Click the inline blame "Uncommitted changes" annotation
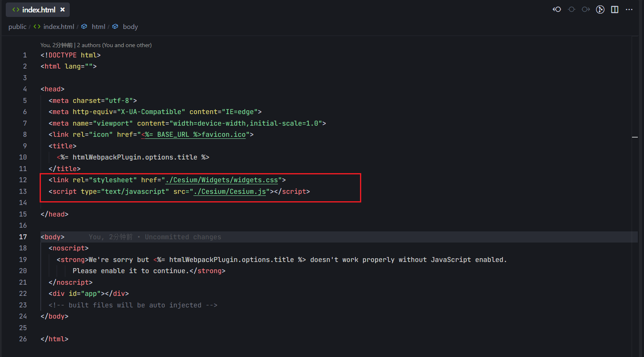Screen dimensions: 644x357 (x=183, y=237)
